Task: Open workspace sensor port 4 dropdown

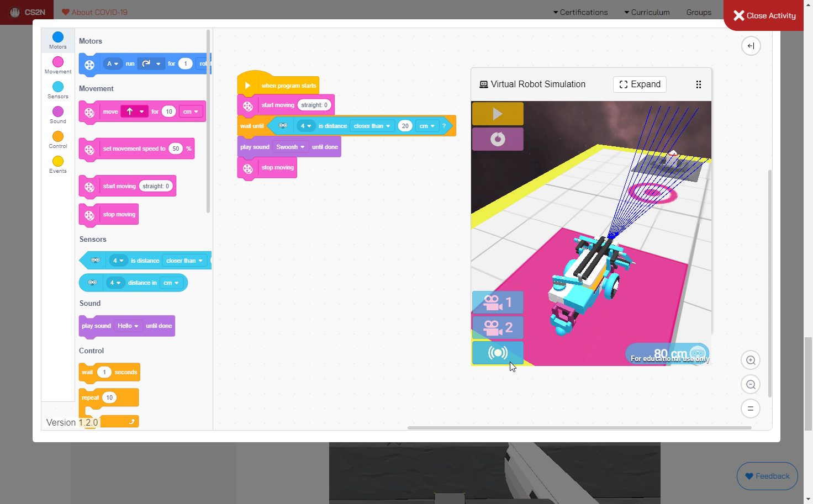Action: coord(306,126)
